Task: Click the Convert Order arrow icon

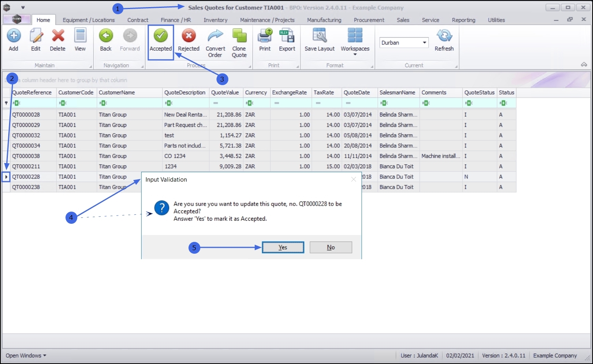Action: tap(215, 36)
